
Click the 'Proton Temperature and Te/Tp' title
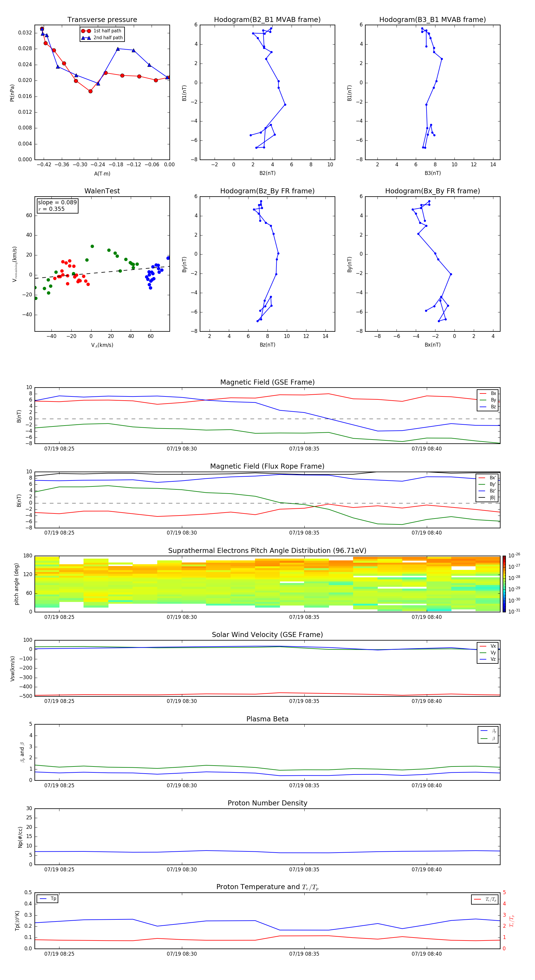click(267, 887)
